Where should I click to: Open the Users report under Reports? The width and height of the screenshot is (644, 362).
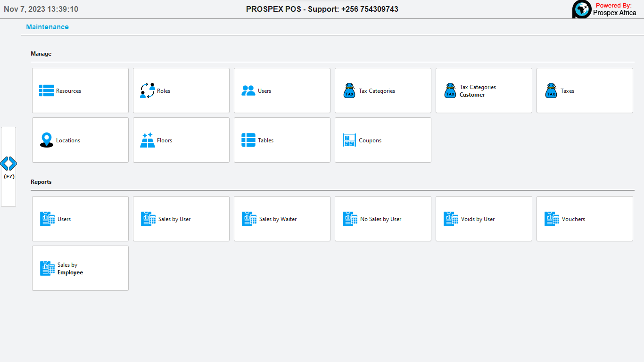coord(80,219)
